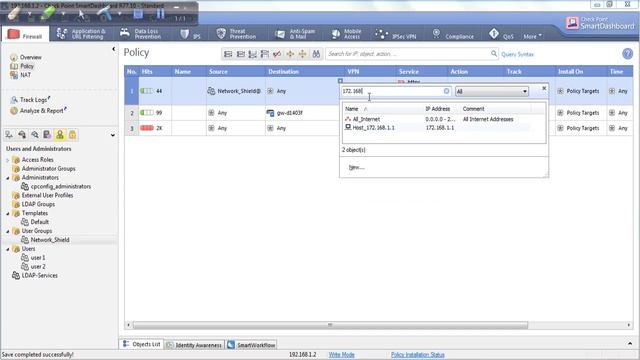
Task: Collapse the left navigation pane arrow
Action: 113,49
